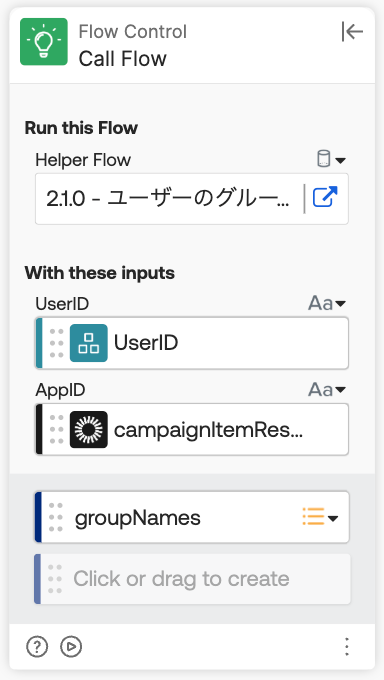384x680 pixels.
Task: Click the black sunburst campaignItemRes icon
Action: tap(89, 429)
